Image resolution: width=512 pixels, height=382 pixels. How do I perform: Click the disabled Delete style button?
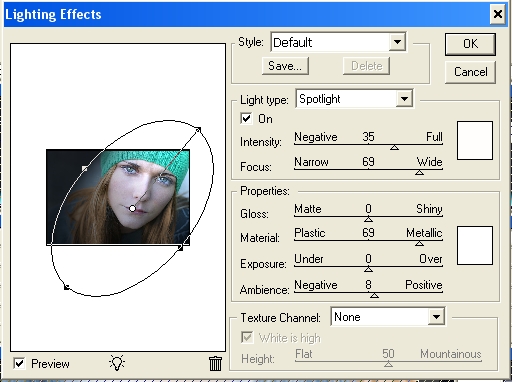point(366,66)
